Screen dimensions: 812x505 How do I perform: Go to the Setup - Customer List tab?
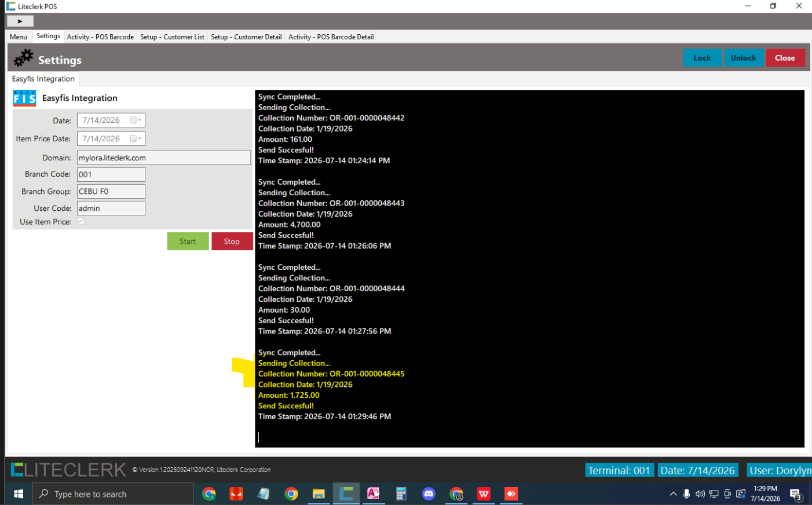pos(172,36)
